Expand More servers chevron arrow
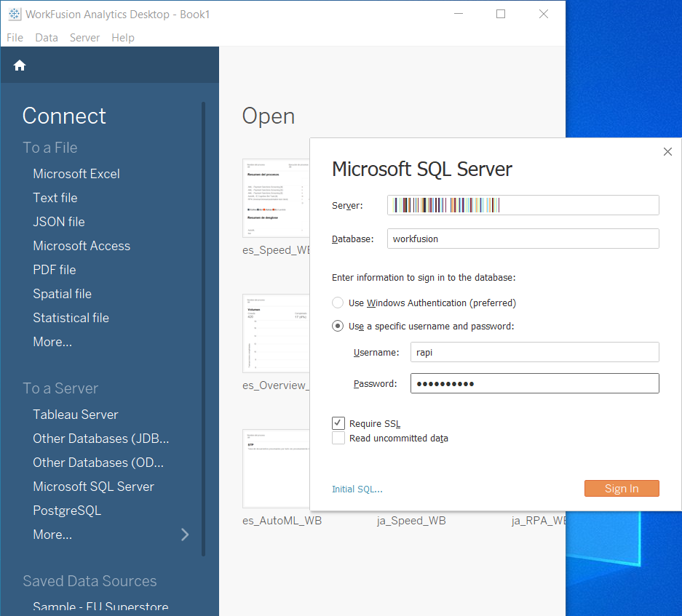This screenshot has height=616, width=682. pyautogui.click(x=185, y=535)
